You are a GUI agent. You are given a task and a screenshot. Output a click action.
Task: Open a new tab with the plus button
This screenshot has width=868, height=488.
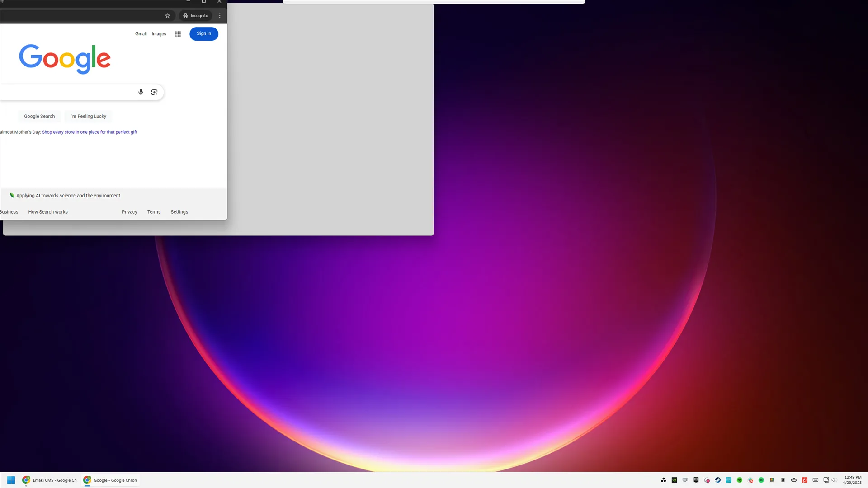coord(3,2)
